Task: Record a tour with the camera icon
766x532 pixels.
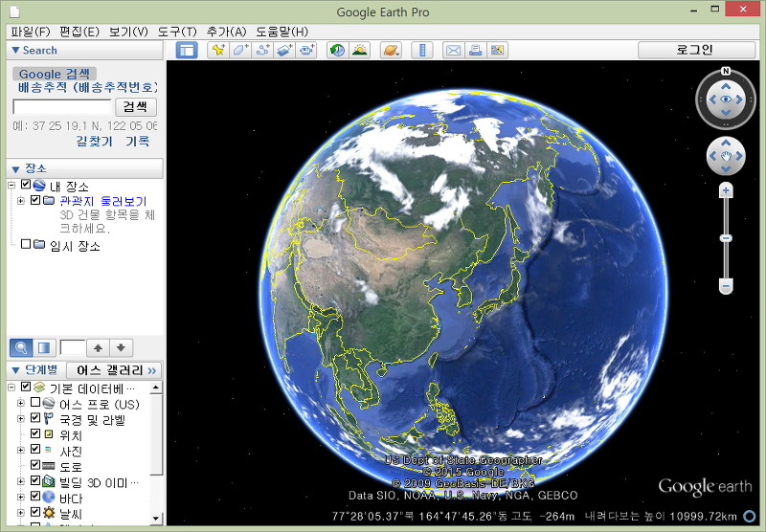Action: [306, 50]
